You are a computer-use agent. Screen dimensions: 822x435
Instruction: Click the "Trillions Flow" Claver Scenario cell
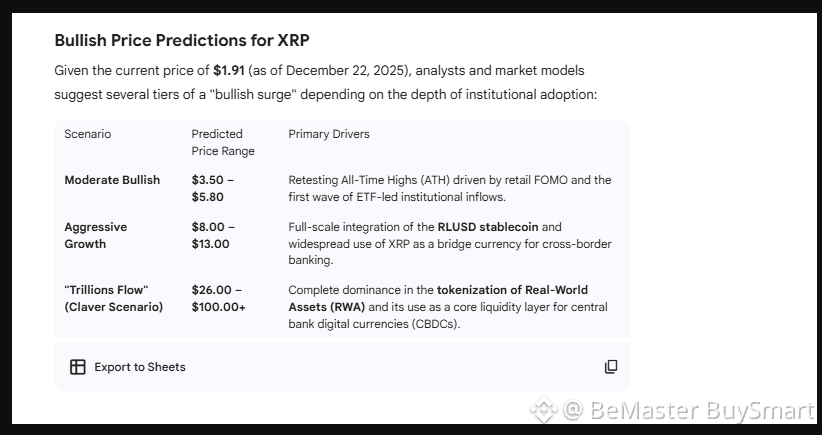pos(113,298)
